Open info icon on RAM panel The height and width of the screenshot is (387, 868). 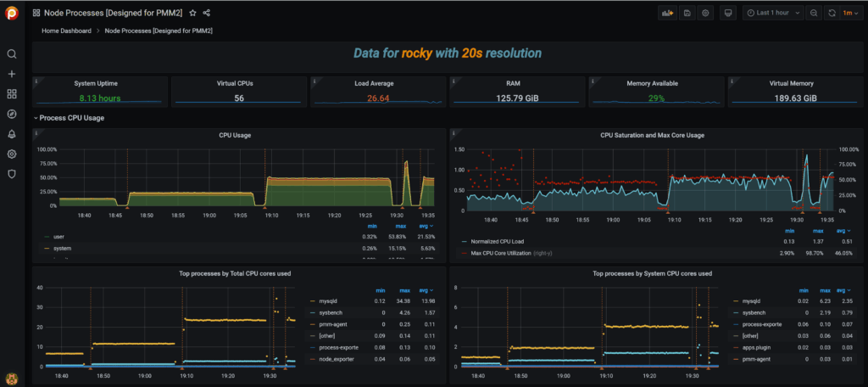point(453,81)
